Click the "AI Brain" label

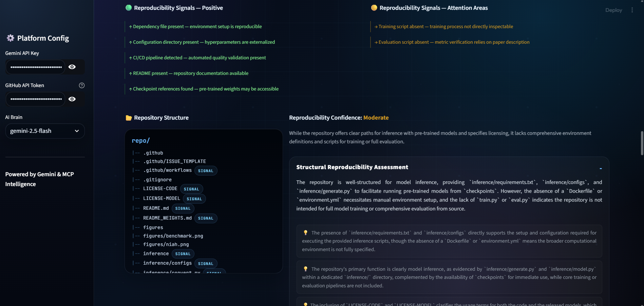pos(14,117)
